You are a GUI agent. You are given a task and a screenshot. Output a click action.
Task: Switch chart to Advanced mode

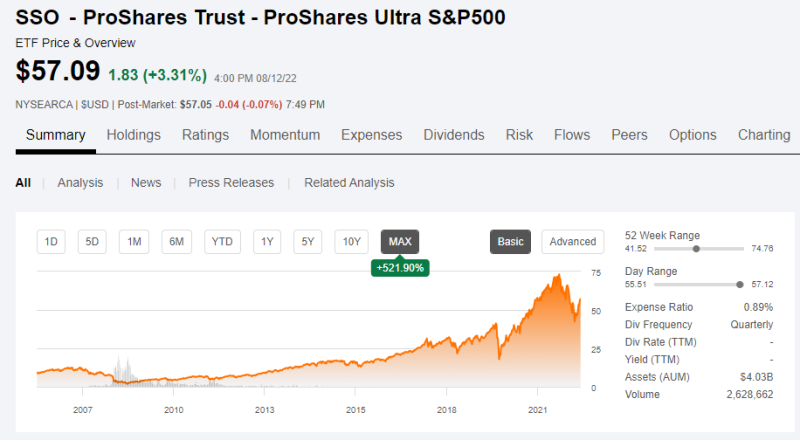click(572, 241)
